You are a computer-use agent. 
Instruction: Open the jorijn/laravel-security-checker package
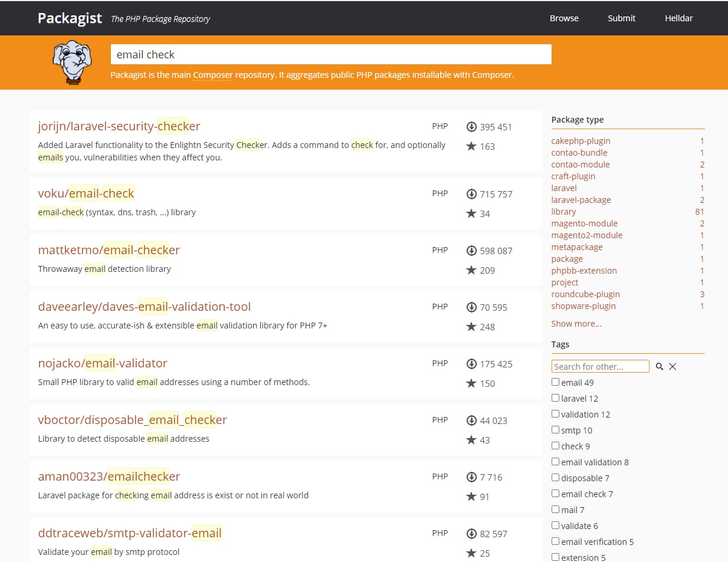tap(119, 126)
